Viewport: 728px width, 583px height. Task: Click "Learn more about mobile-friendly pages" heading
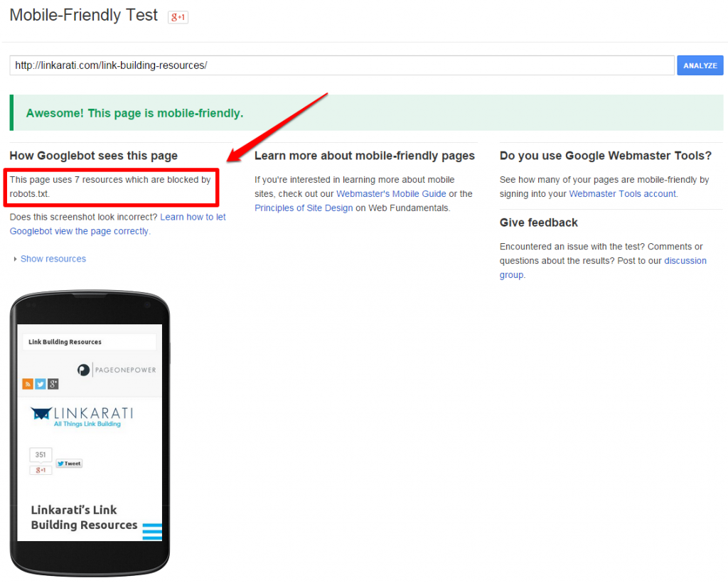365,156
